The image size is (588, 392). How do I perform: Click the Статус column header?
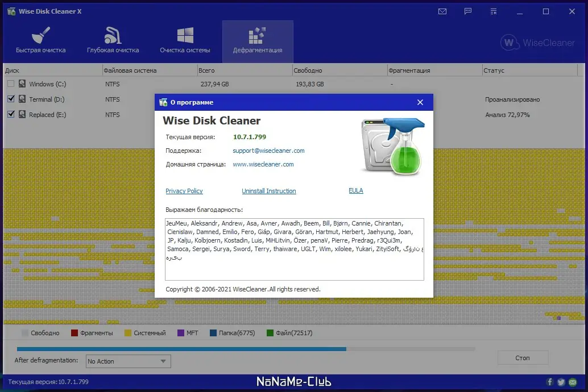click(x=530, y=70)
